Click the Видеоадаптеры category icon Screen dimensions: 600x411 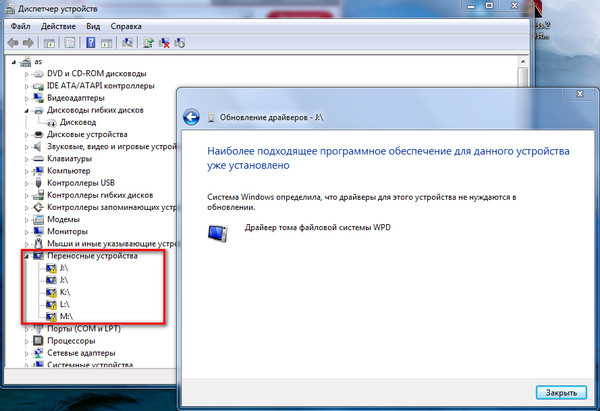click(38, 98)
